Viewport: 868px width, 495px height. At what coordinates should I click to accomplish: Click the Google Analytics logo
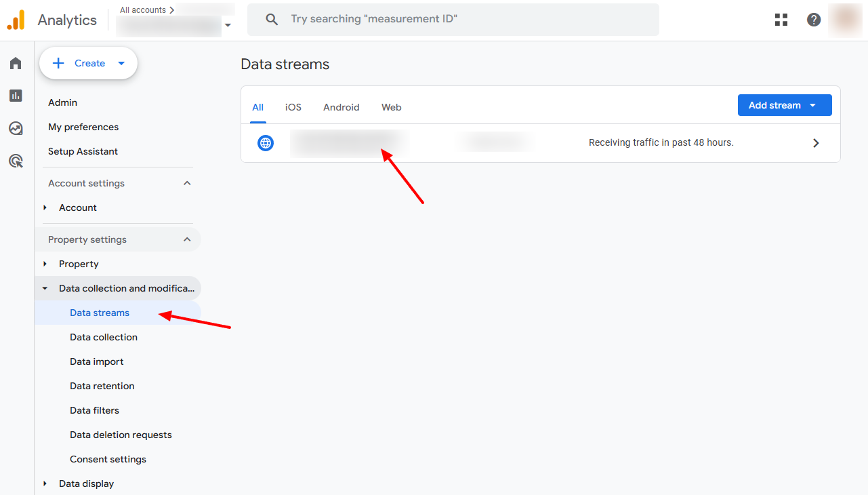tap(16, 20)
